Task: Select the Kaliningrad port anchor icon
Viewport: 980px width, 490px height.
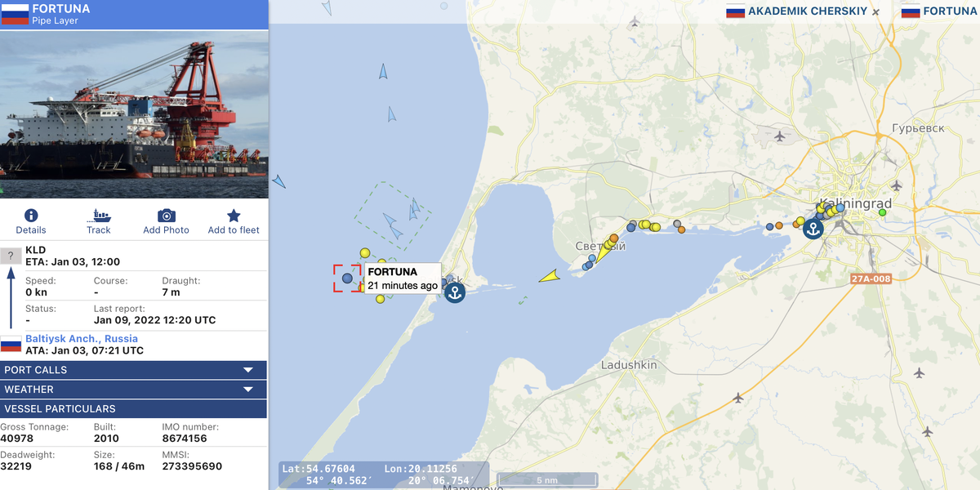Action: point(813,229)
